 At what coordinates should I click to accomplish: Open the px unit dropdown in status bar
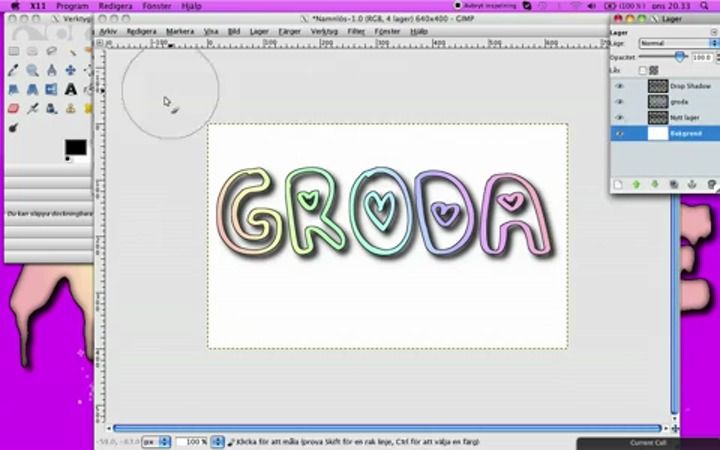[x=156, y=442]
